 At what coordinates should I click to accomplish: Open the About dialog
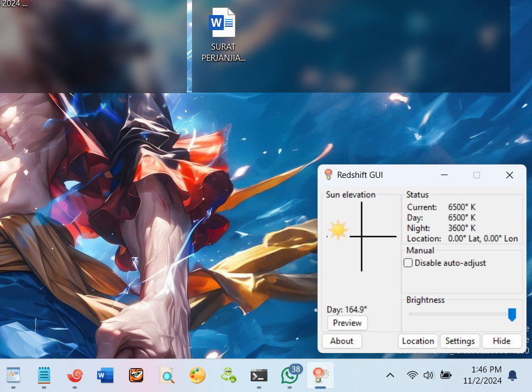[x=342, y=341]
